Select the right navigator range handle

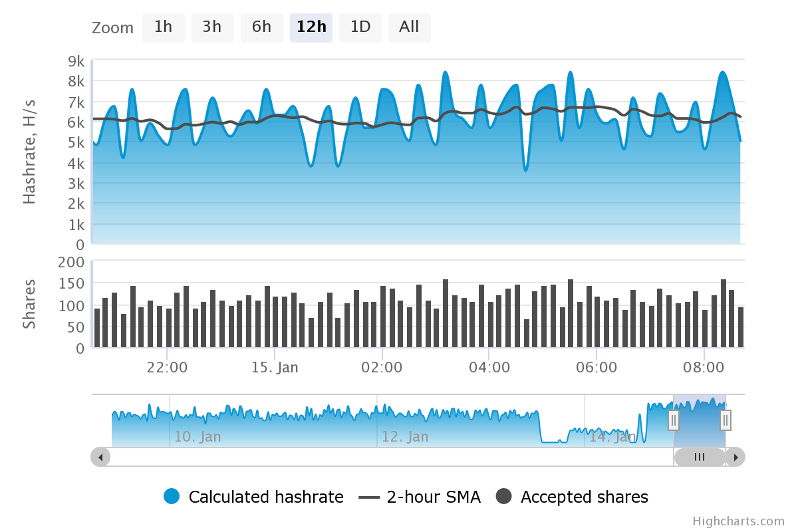[x=725, y=420]
